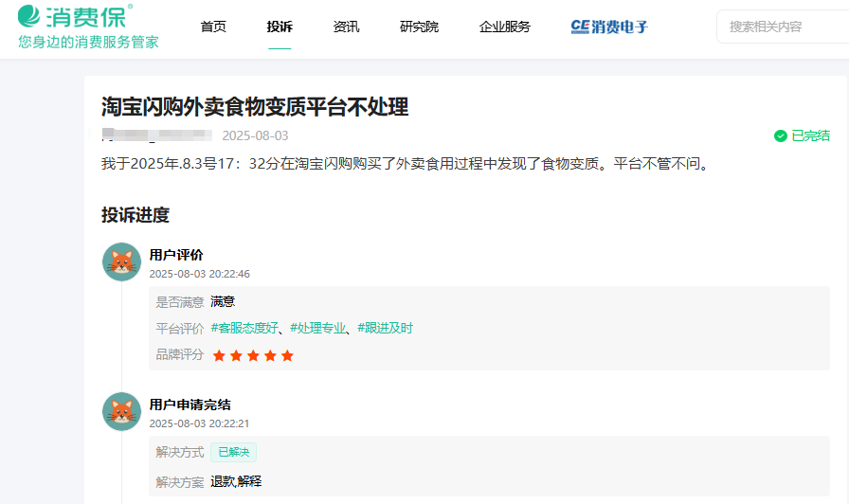Click the 退款,解释 solution text
The width and height of the screenshot is (849, 504).
point(236,481)
